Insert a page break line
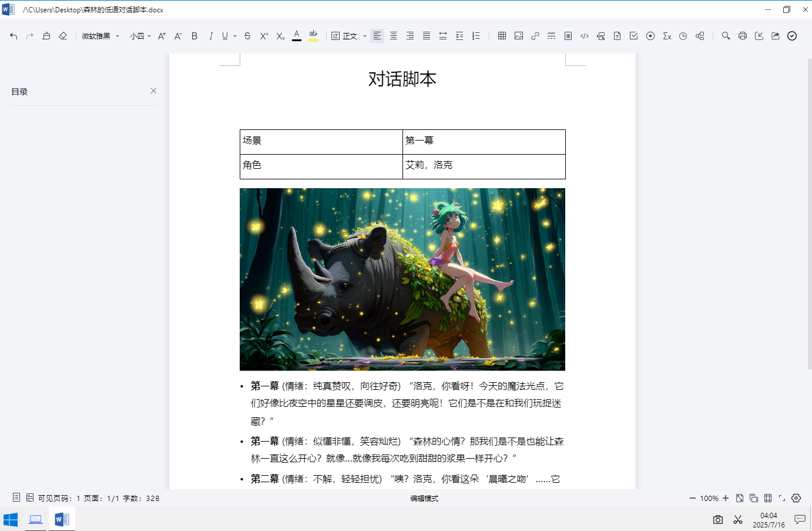812x531 pixels. coord(551,36)
